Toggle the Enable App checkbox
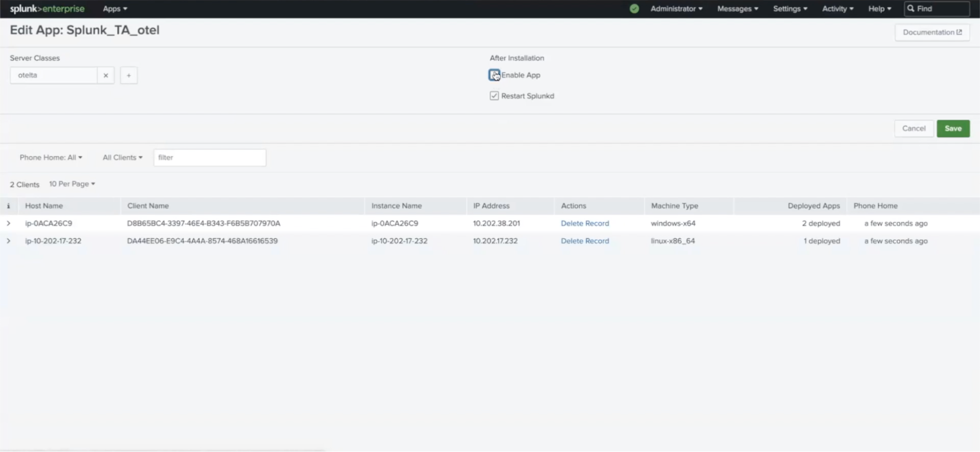980x452 pixels. (x=494, y=75)
